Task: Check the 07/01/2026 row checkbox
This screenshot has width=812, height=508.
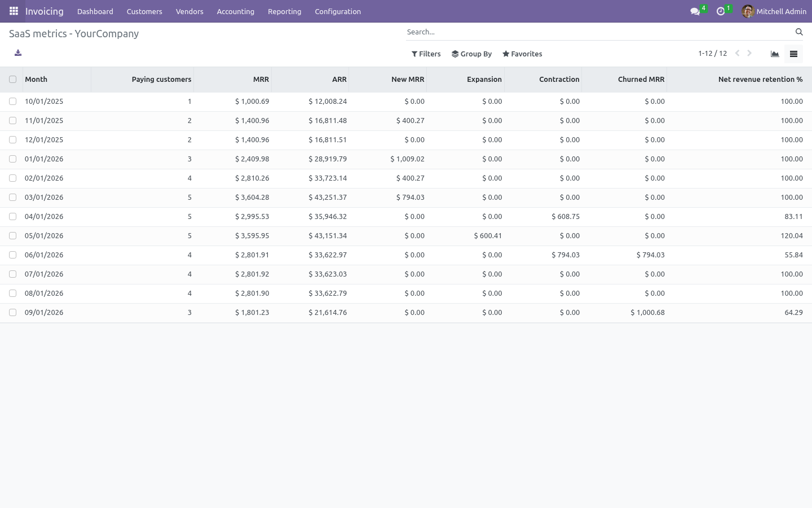Action: [x=12, y=274]
